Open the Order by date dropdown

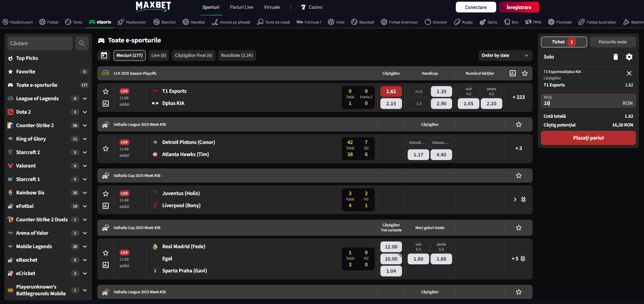[505, 55]
